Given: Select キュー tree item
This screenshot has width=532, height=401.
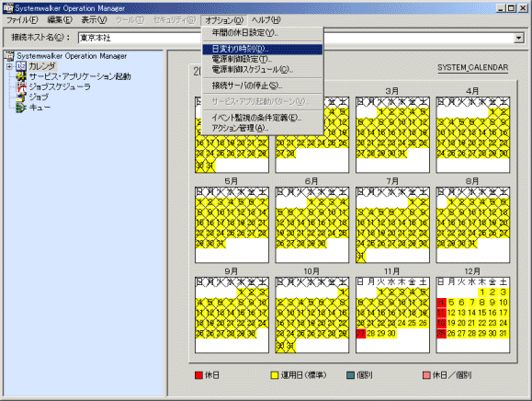Looking at the screenshot, I should click(x=40, y=108).
